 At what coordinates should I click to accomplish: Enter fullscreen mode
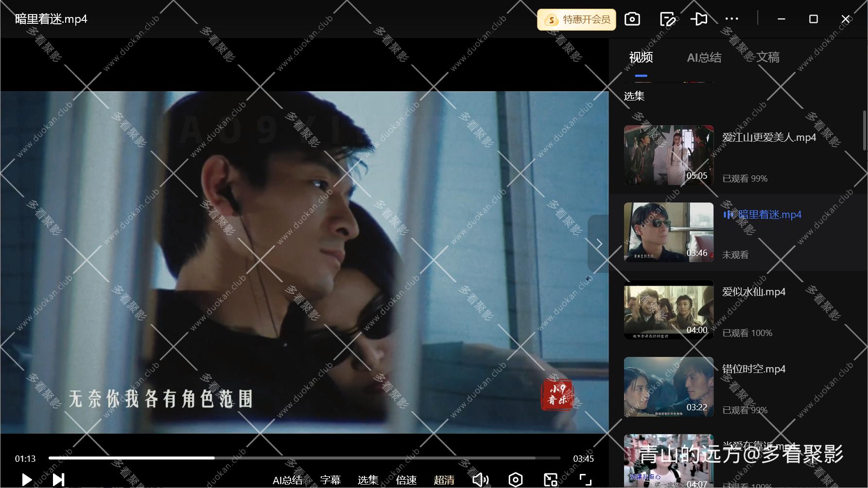[586, 480]
